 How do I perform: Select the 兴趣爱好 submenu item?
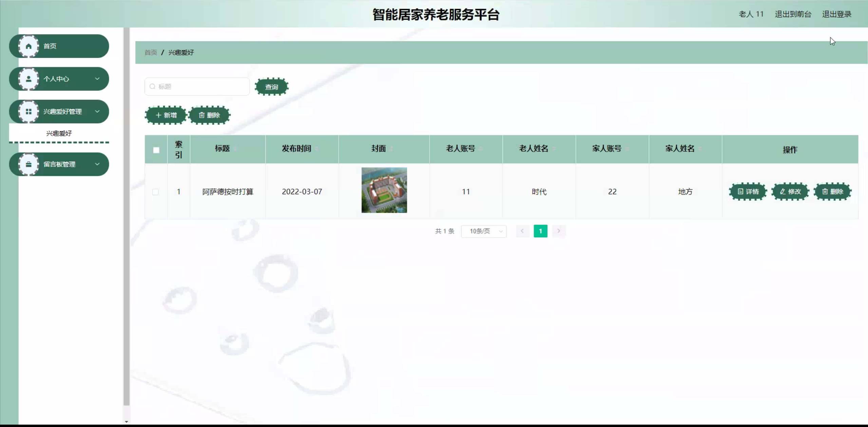(59, 133)
